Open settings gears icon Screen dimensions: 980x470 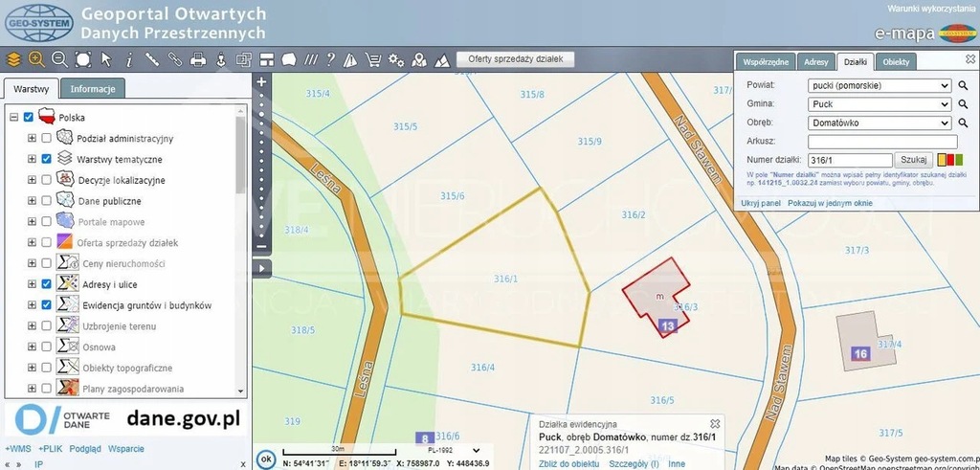pos(395,60)
